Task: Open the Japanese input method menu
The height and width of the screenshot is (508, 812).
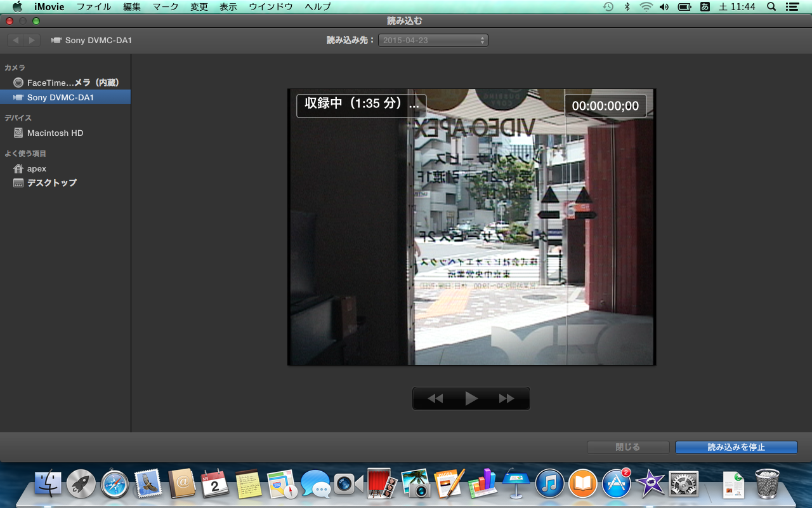Action: tap(705, 7)
